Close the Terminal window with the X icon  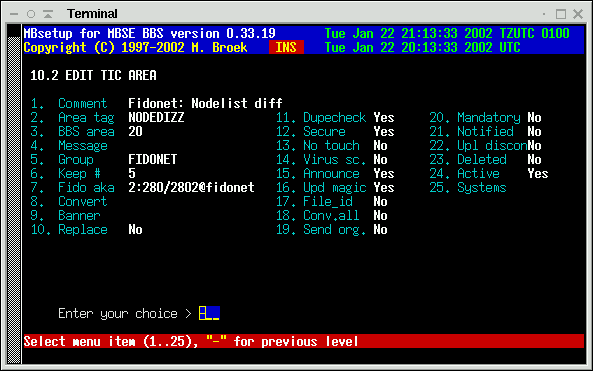click(578, 14)
